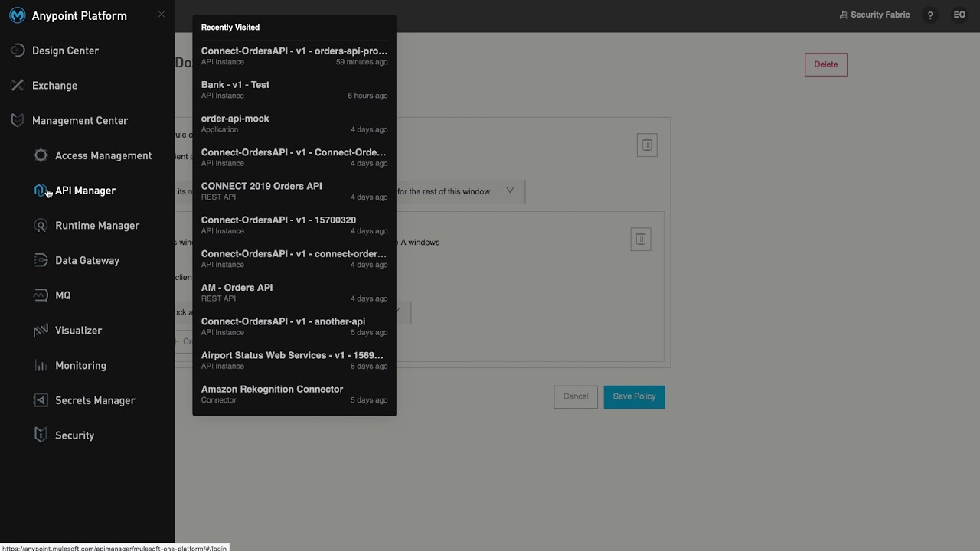Delete the first rule with trash icon
The width and height of the screenshot is (980, 551).
click(647, 145)
